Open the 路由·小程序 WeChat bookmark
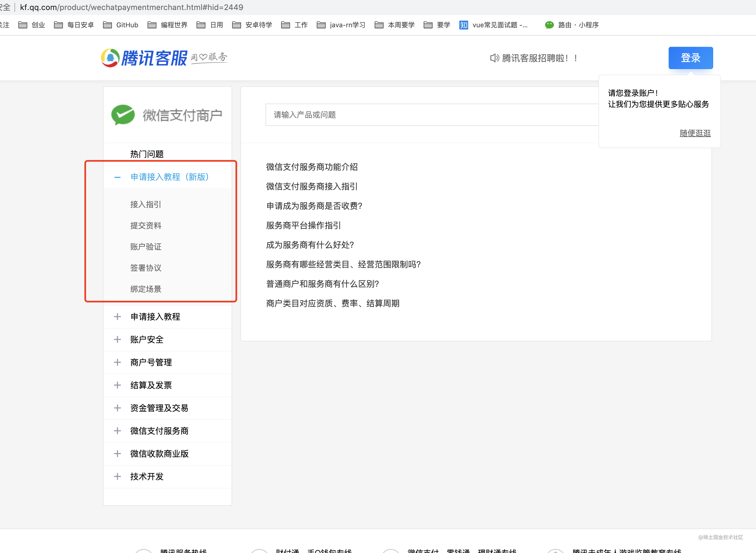 click(572, 25)
